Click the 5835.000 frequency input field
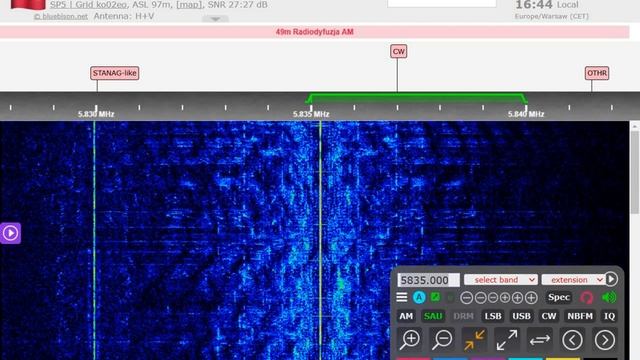640x360 pixels. click(x=428, y=280)
